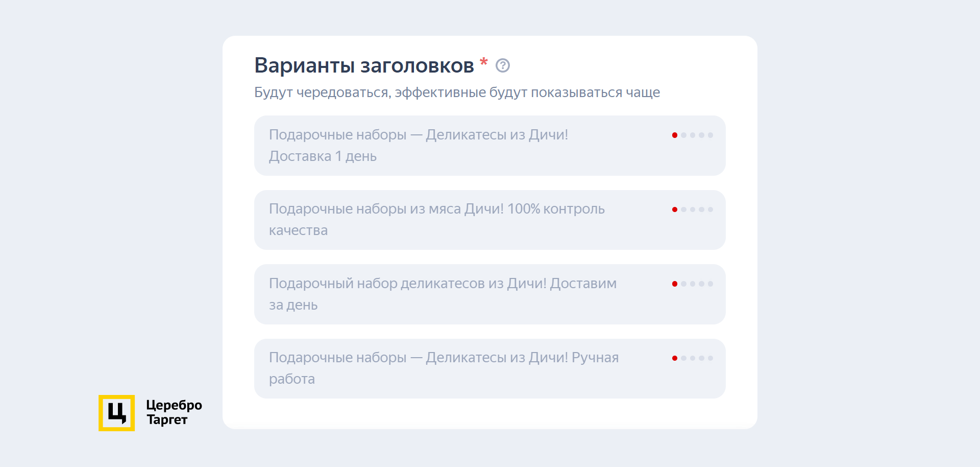Viewport: 980px width, 467px height.
Task: Click the help question mark icon
Action: pyautogui.click(x=503, y=65)
